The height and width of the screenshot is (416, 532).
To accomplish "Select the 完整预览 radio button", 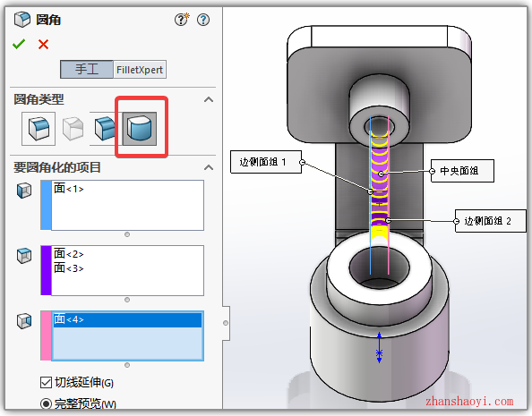I will 46,403.
